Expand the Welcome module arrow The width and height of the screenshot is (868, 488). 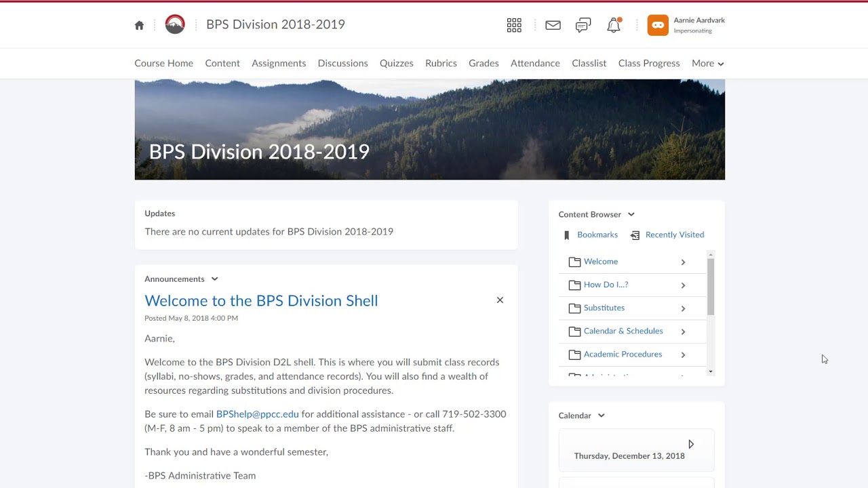coord(683,262)
